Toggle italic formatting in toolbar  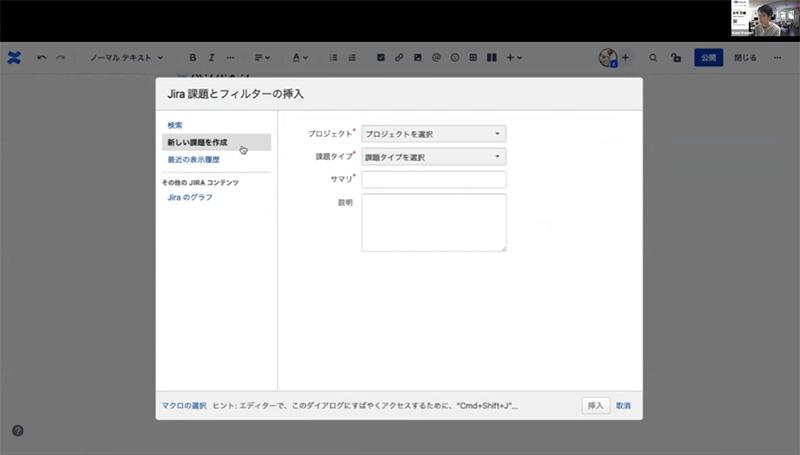[210, 58]
